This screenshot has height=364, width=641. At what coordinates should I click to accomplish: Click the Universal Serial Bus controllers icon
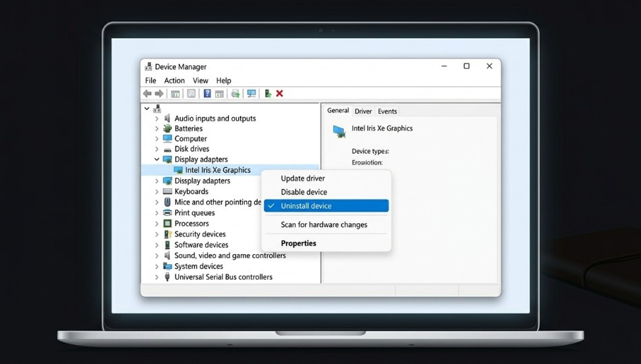[167, 276]
